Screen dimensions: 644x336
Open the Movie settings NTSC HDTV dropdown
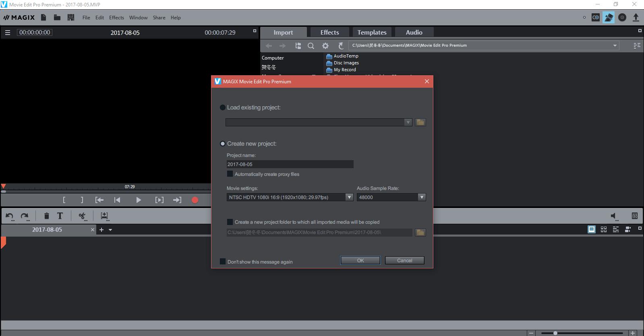click(349, 197)
